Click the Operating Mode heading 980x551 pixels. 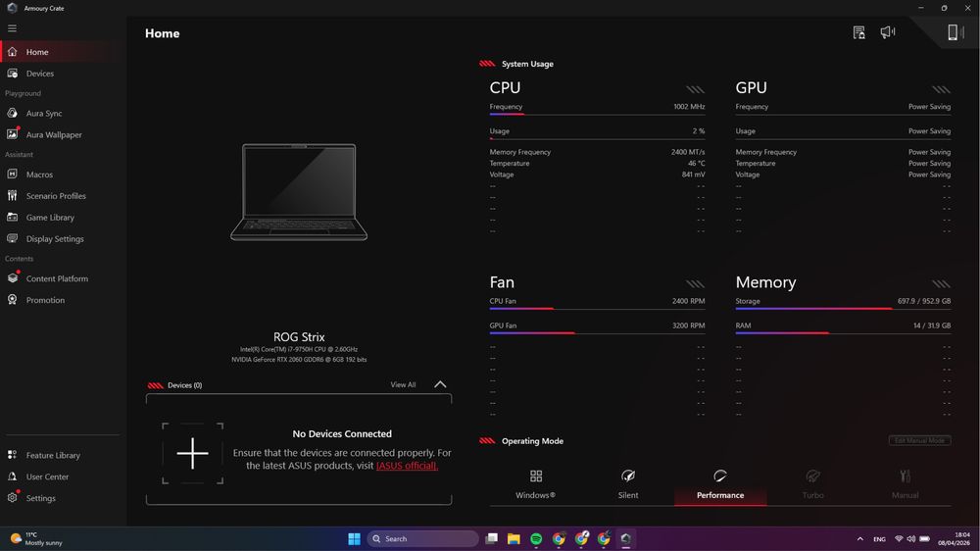(532, 441)
